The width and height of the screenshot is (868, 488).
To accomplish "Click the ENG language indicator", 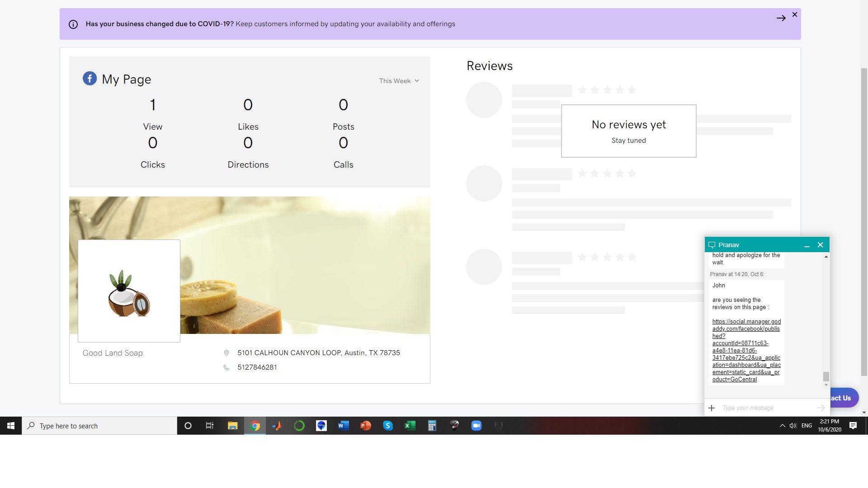I will pyautogui.click(x=807, y=426).
